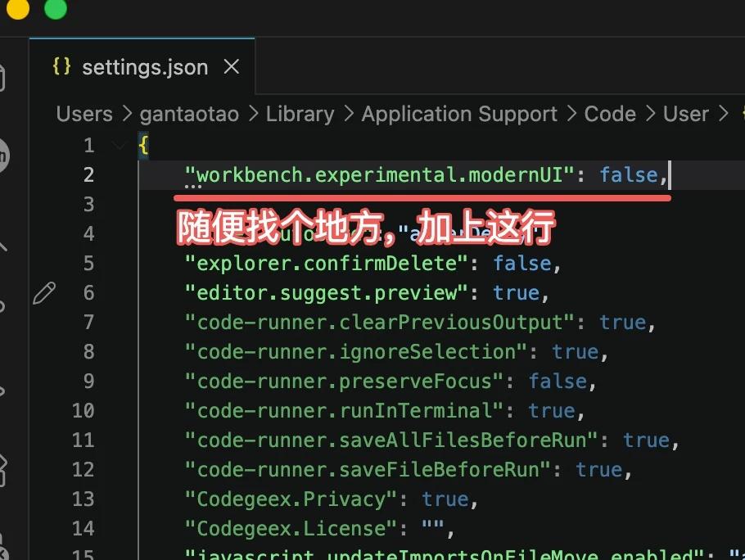Click the false value of explorer.confirmDelete
This screenshot has height=560, width=745.
click(x=522, y=264)
